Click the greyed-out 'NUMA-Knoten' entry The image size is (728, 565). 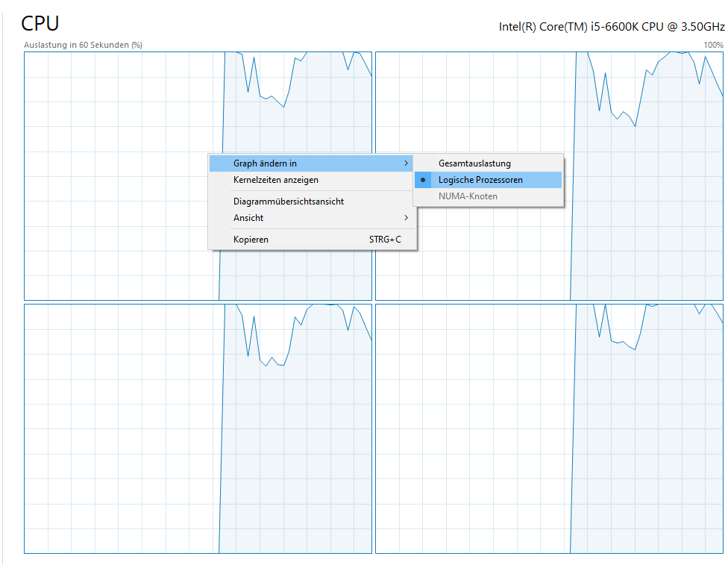(x=468, y=196)
